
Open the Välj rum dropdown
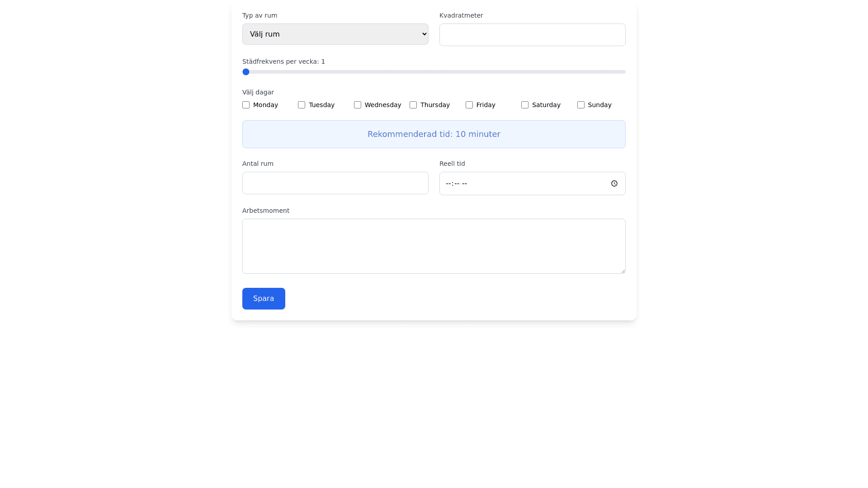(x=335, y=34)
